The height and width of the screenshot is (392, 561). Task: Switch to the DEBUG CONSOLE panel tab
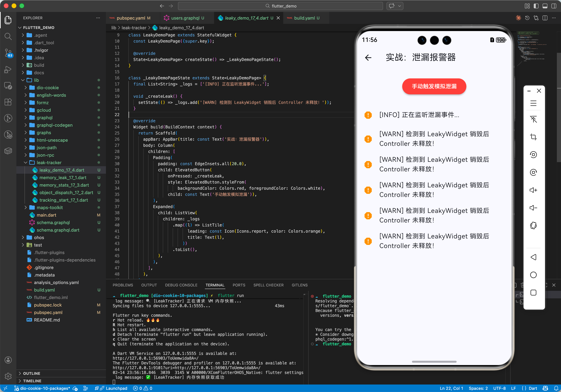click(x=181, y=285)
